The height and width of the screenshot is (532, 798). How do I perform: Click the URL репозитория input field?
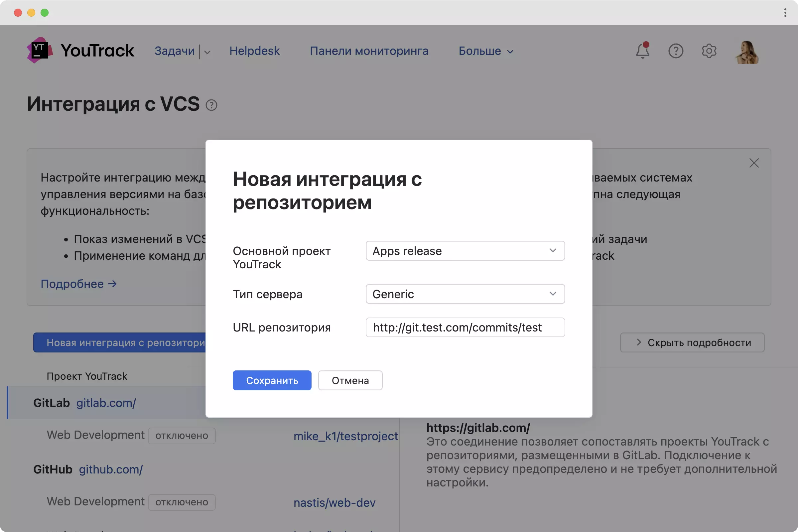465,328
